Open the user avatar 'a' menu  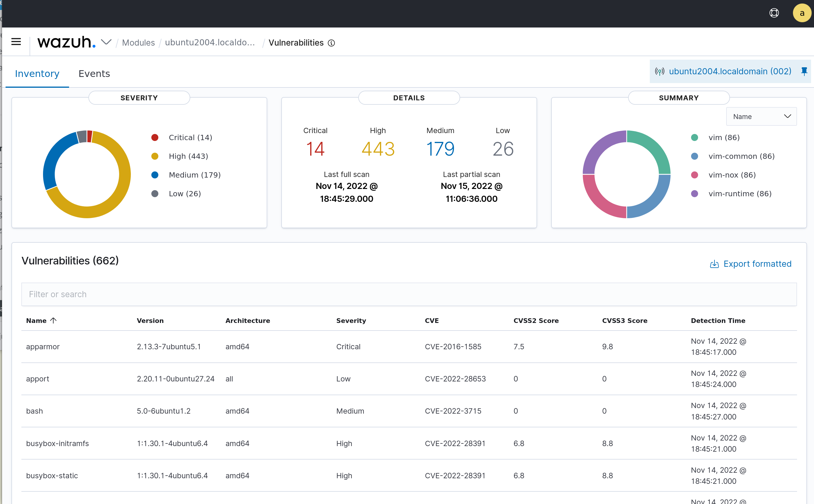802,13
